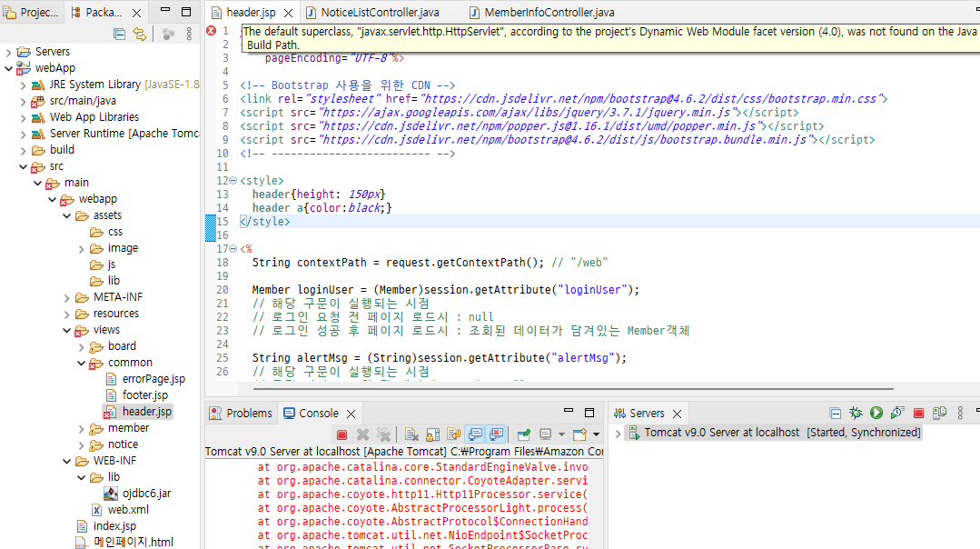Collapse all in Package Explorer

[119, 34]
